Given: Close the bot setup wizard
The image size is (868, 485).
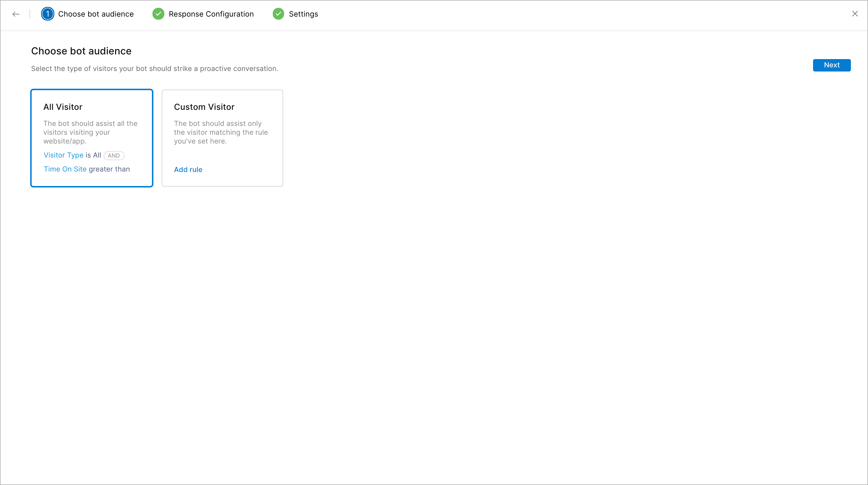Looking at the screenshot, I should [855, 14].
